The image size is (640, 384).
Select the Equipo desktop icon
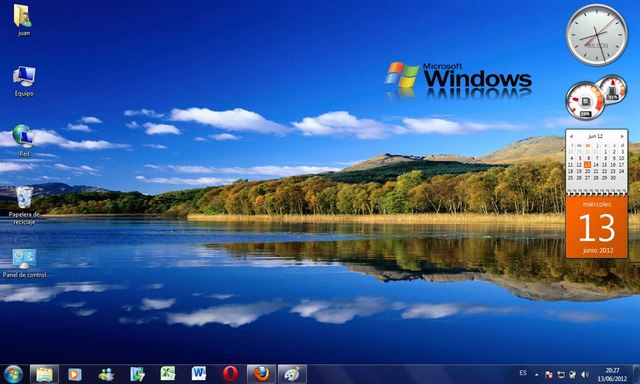tap(24, 81)
